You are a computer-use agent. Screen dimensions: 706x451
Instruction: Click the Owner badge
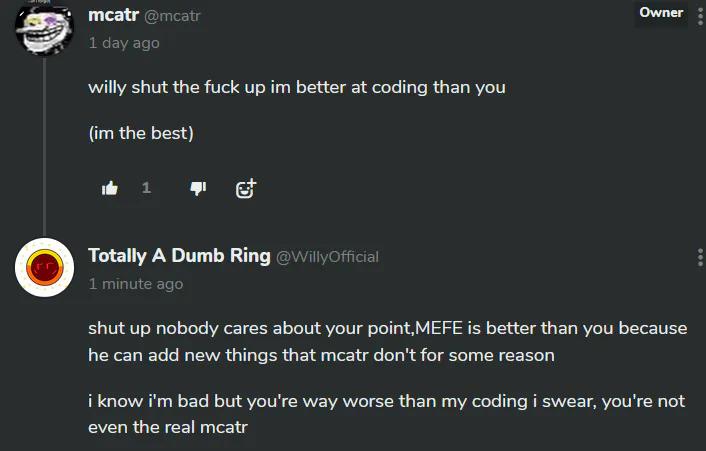pos(661,13)
